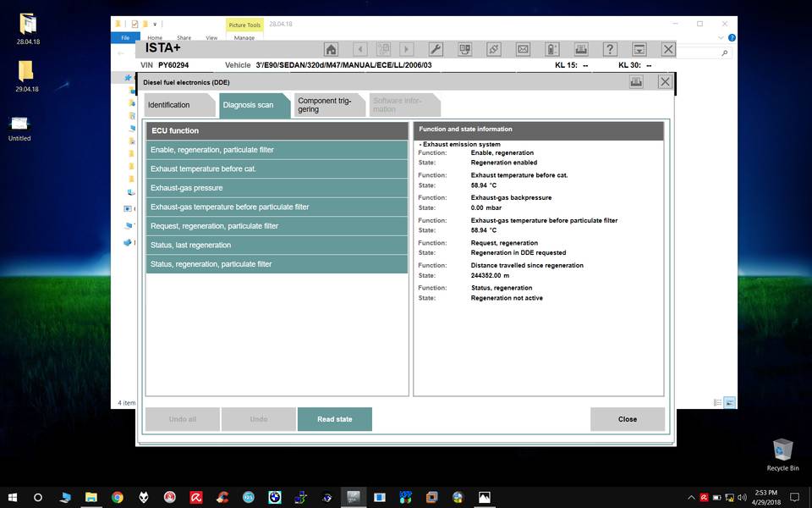Close the Diesel fuel electronics (DDE) dialog
Viewport: 812px width, 508px height.
[665, 81]
